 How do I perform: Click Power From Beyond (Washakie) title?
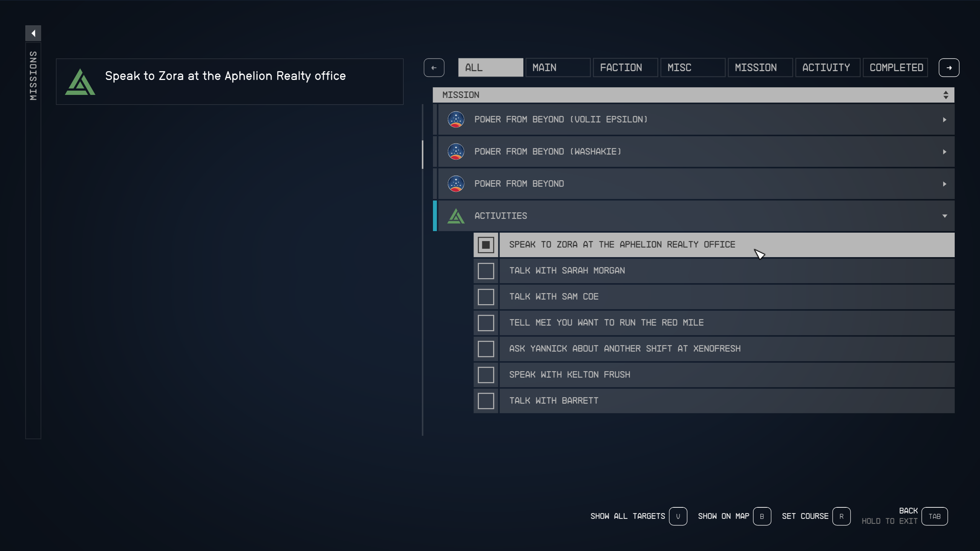(548, 152)
